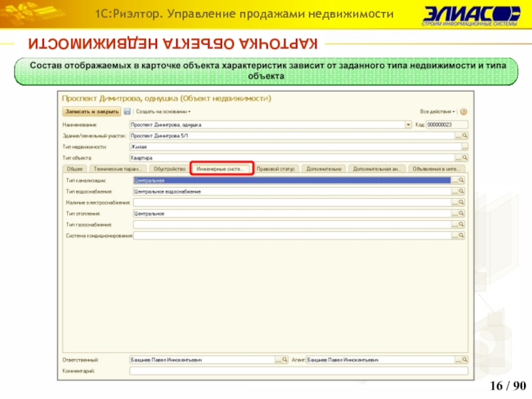Screen dimensions: 532x399
Task: Click magnifier icon for Тип канализации
Action: [x=461, y=180]
